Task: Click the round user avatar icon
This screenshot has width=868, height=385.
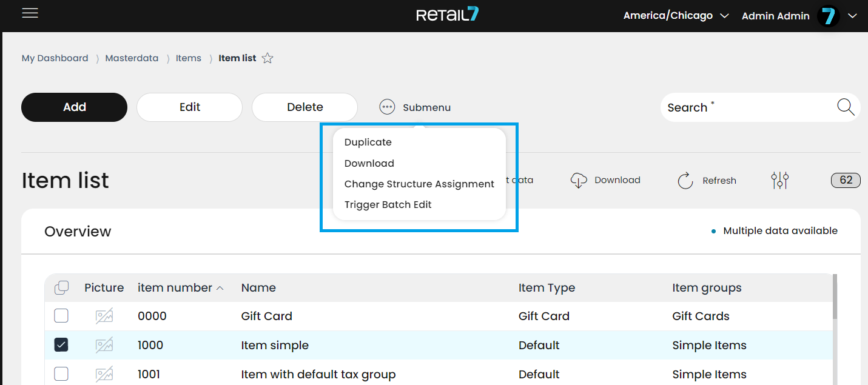Action: point(828,16)
